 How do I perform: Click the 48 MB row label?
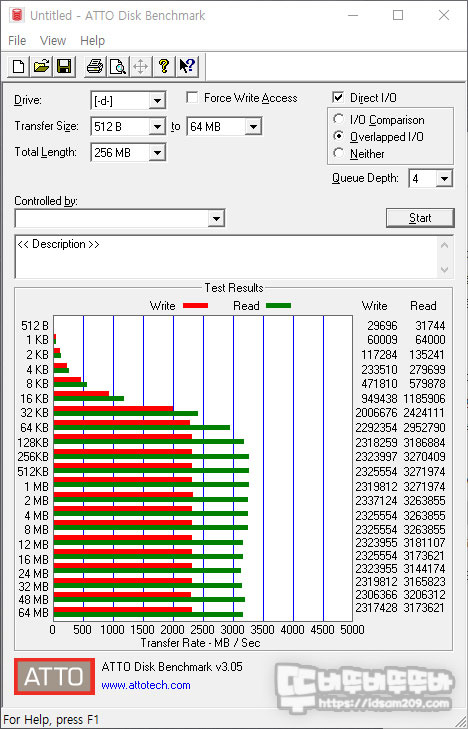[33, 599]
